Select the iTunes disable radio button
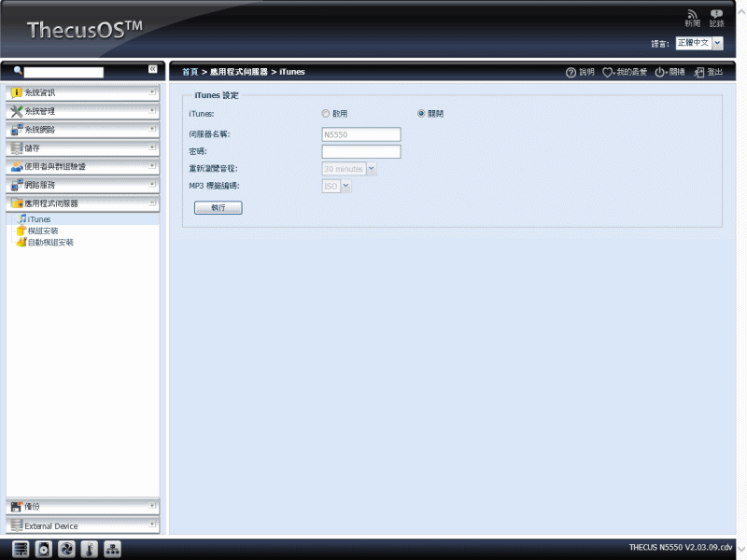 click(421, 113)
